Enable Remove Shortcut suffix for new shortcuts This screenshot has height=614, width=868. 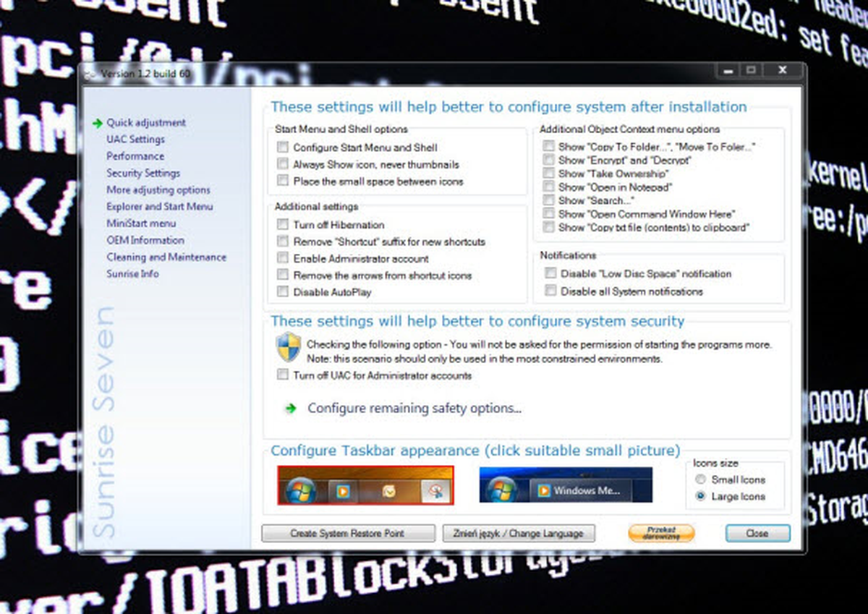[282, 242]
